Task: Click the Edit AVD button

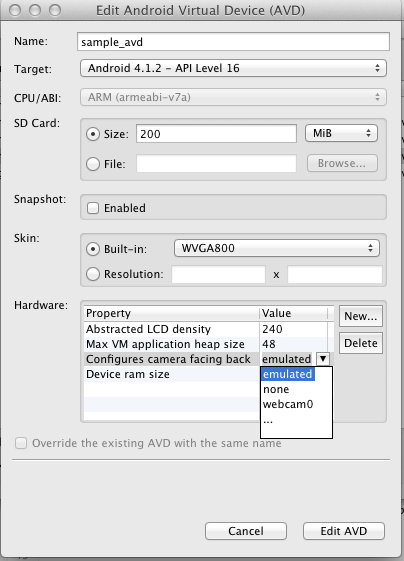Action: click(x=344, y=531)
